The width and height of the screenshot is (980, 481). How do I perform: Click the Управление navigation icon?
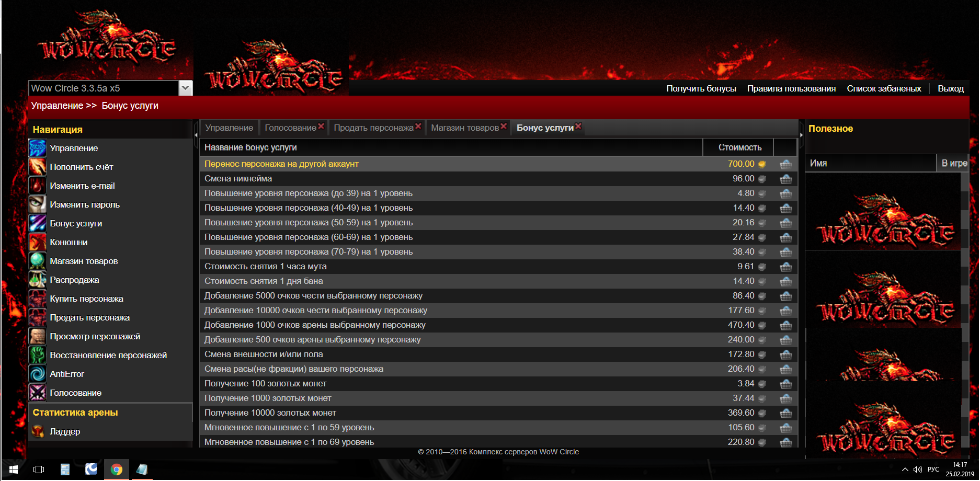(x=38, y=148)
